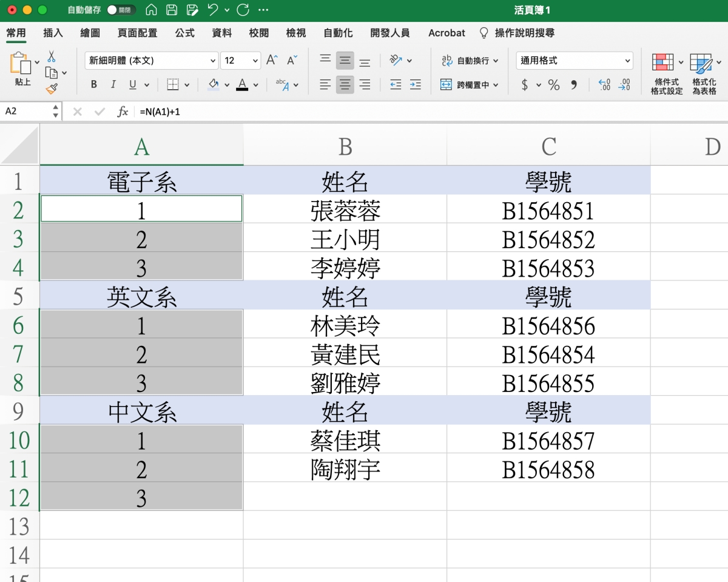Click the 自動換行 wrap text button
The image size is (728, 582).
click(470, 61)
